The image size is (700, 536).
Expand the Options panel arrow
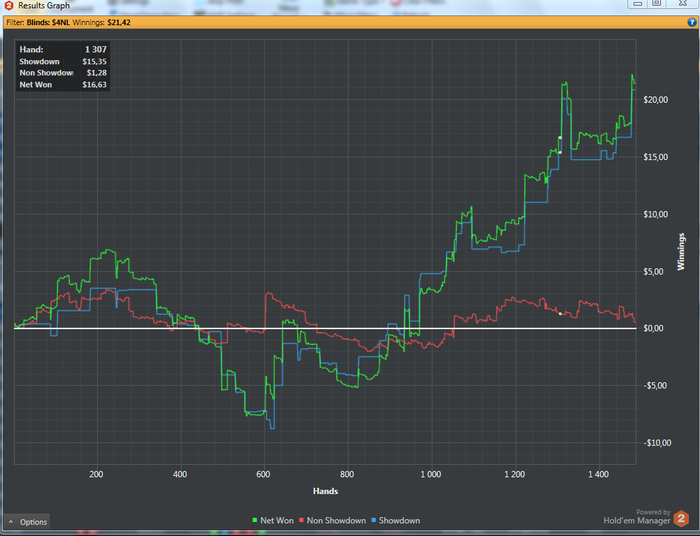[x=11, y=521]
